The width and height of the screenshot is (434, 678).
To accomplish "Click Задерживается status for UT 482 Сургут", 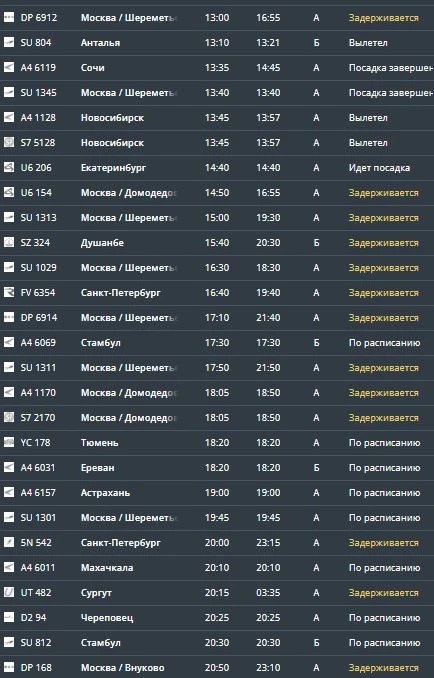I will point(383,593).
